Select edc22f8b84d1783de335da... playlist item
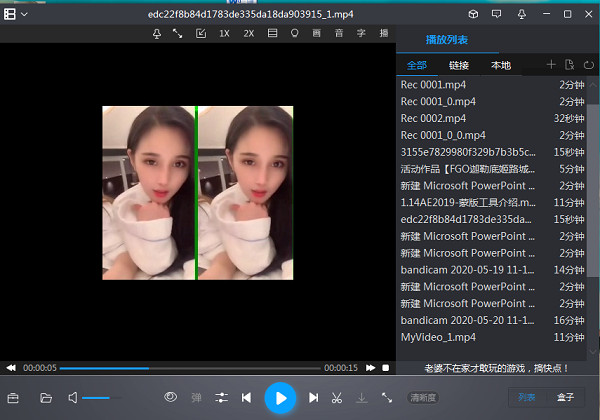This screenshot has width=600, height=420. [x=492, y=220]
